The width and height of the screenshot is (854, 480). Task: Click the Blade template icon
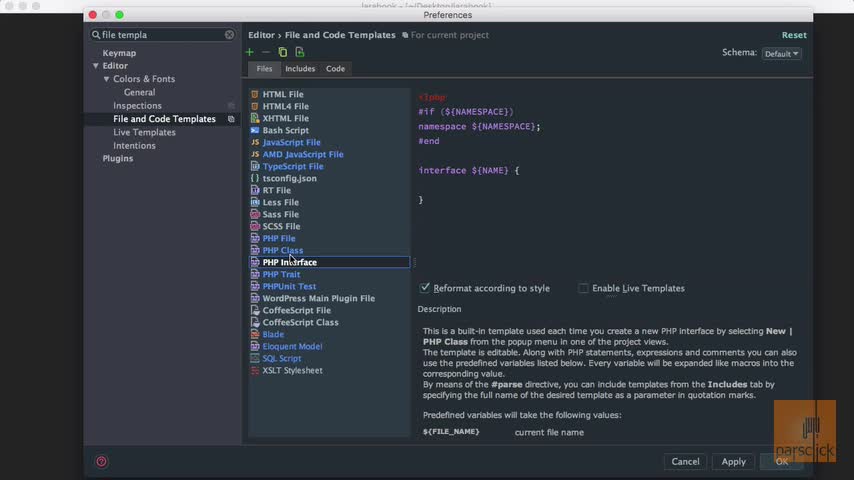pos(254,334)
